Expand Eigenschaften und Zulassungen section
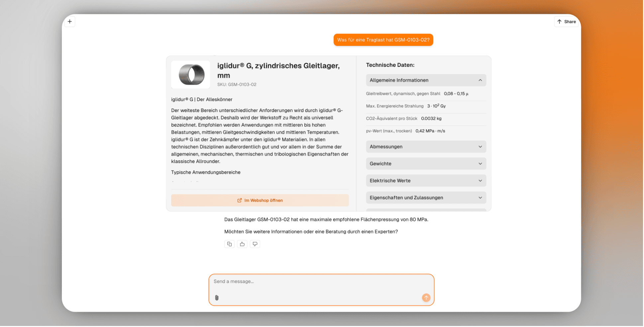This screenshot has height=327, width=644. click(426, 197)
